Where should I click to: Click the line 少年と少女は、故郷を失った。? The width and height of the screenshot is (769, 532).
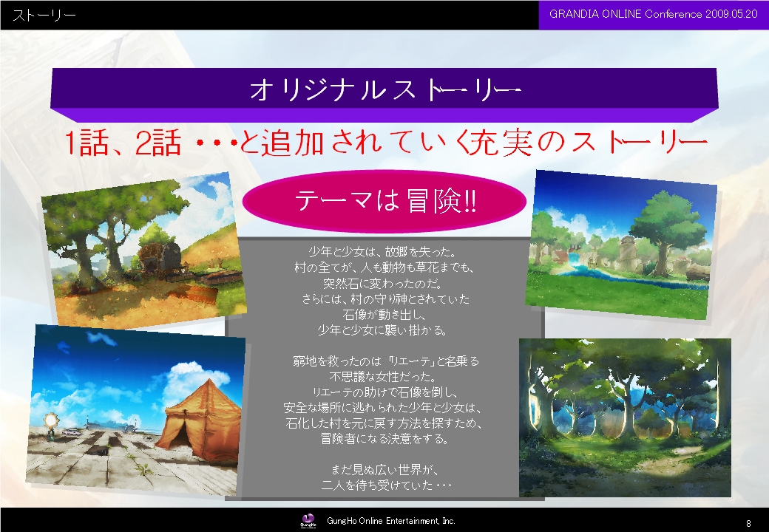coord(383,252)
